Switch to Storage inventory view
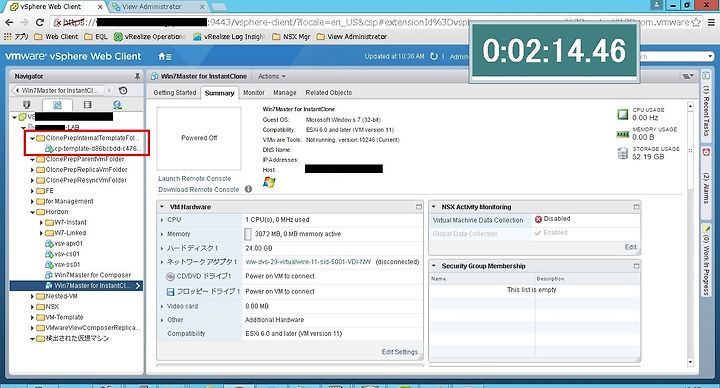Viewport: 720px width, 388px height. [87, 105]
